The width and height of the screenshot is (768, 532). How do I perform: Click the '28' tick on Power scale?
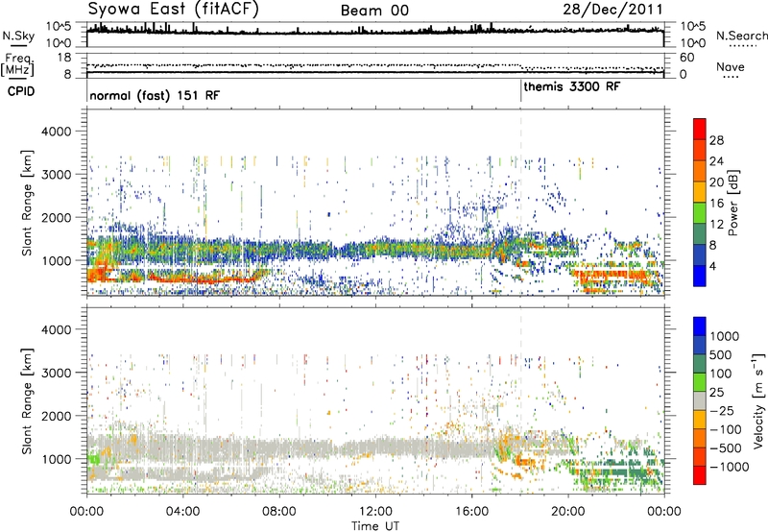point(716,140)
